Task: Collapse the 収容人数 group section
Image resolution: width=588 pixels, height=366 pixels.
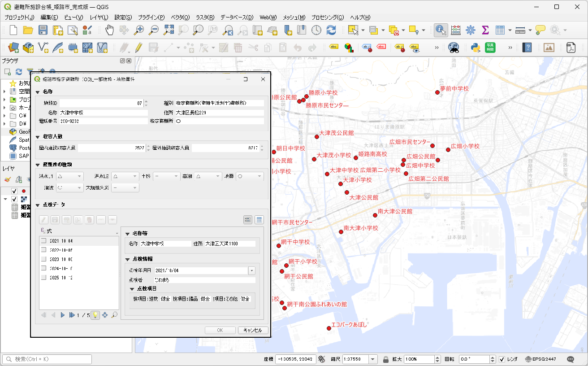Action: click(x=38, y=136)
